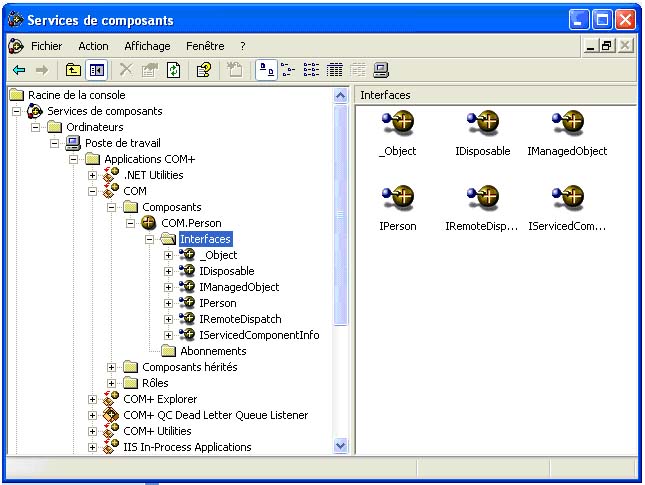The width and height of the screenshot is (645, 485).
Task: Expand the Composants hérités folder
Action: click(111, 367)
